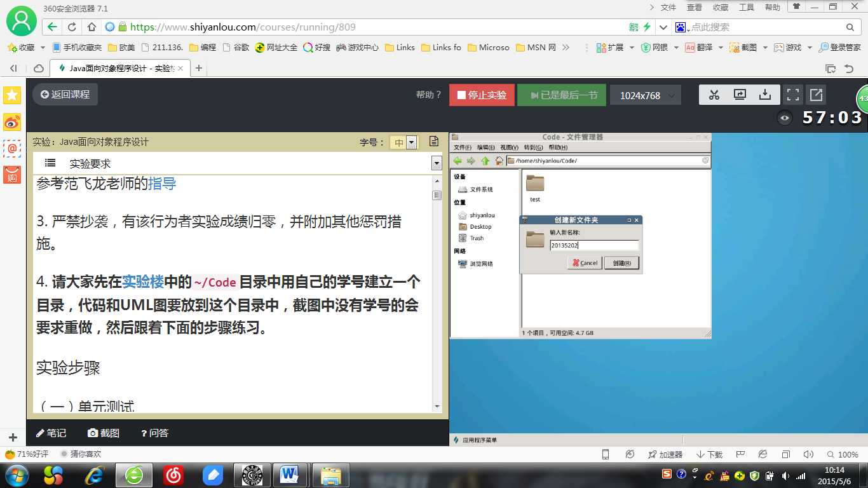
Task: Enter fullscreen mode for the lab
Action: pos(792,95)
